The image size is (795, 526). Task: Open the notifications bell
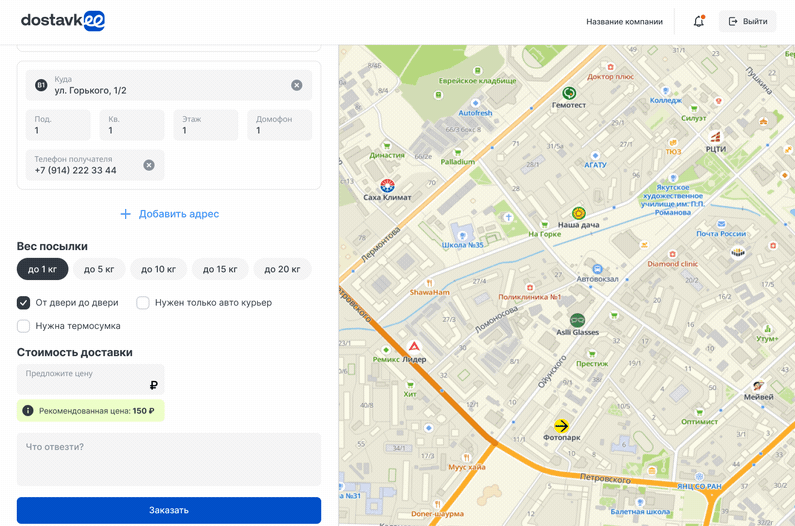(x=699, y=21)
